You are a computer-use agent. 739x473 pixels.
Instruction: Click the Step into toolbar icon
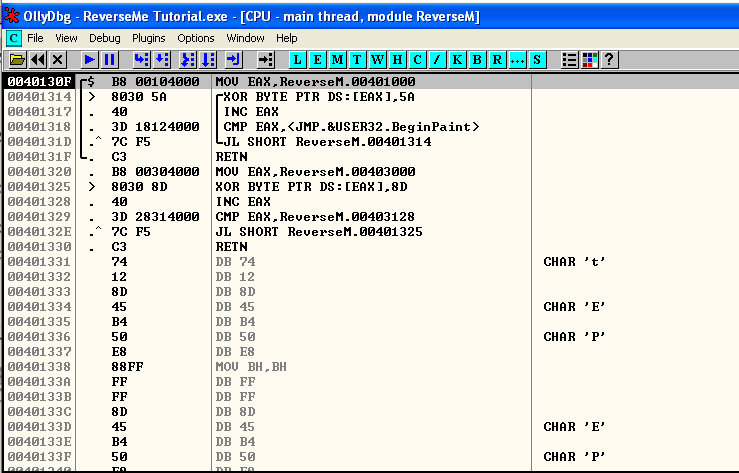(141, 60)
